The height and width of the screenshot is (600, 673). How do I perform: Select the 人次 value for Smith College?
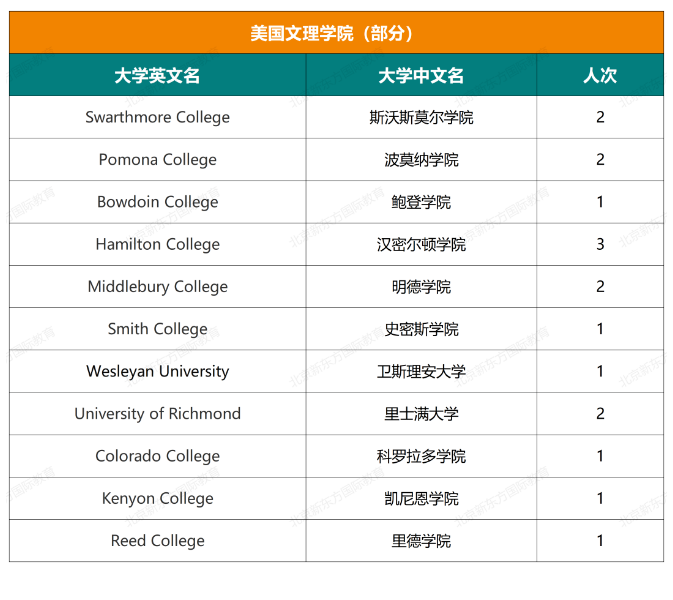coord(600,329)
